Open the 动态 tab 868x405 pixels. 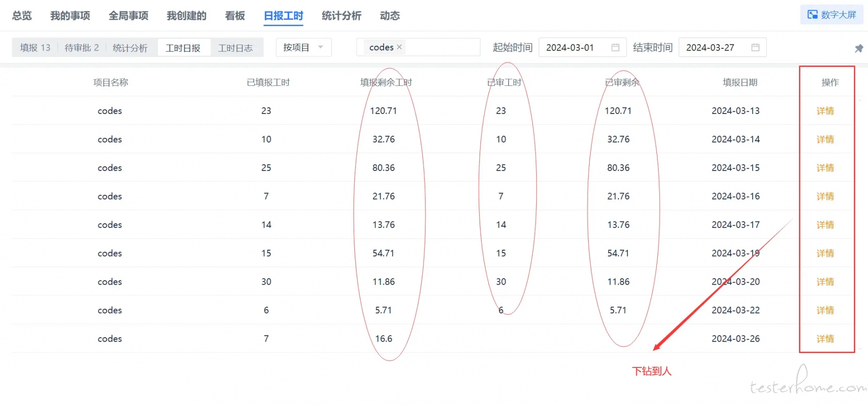pyautogui.click(x=390, y=16)
